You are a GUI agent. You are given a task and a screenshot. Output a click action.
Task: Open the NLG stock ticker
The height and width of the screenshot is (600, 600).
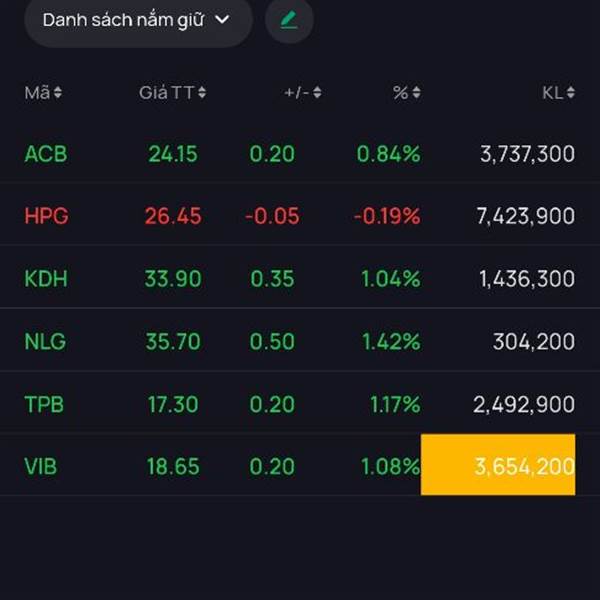pyautogui.click(x=45, y=342)
